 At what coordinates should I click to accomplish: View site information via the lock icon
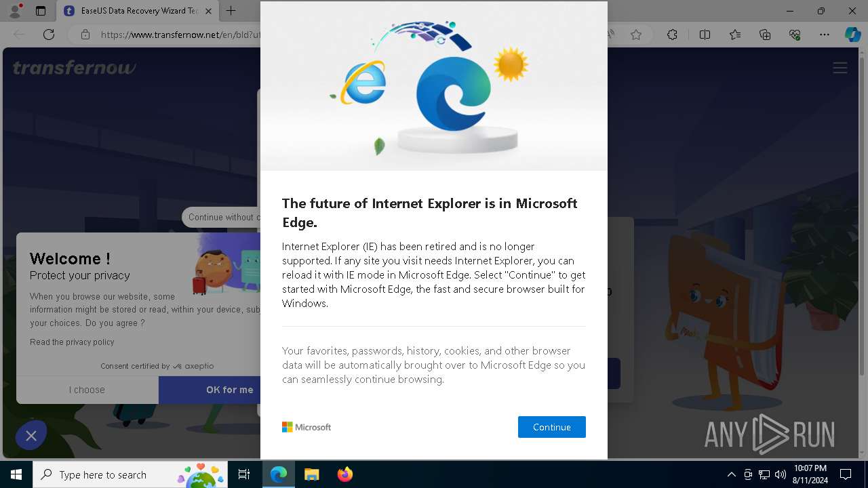coord(85,35)
